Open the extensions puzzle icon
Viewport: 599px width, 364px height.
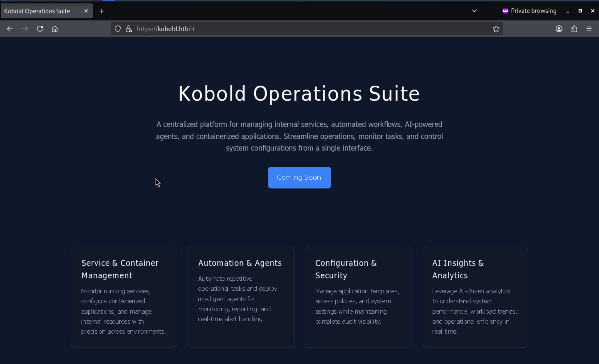574,29
